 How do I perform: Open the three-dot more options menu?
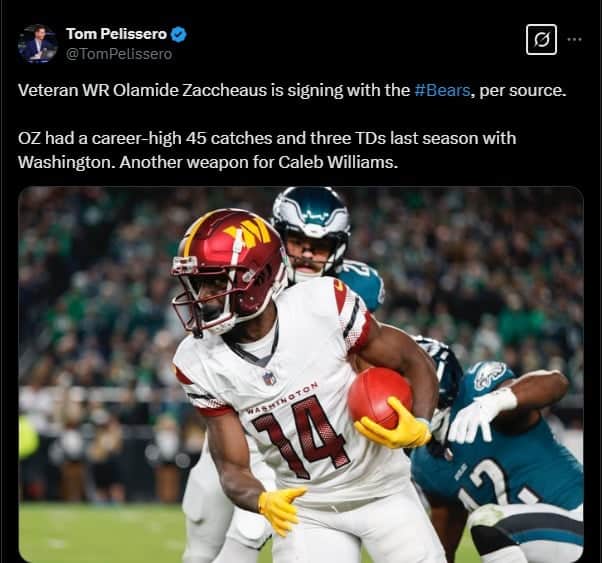tap(574, 40)
